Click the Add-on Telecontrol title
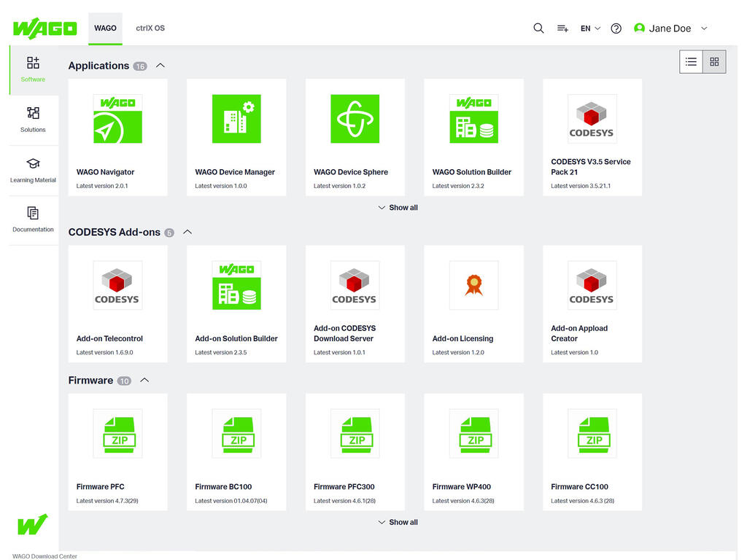 click(109, 339)
